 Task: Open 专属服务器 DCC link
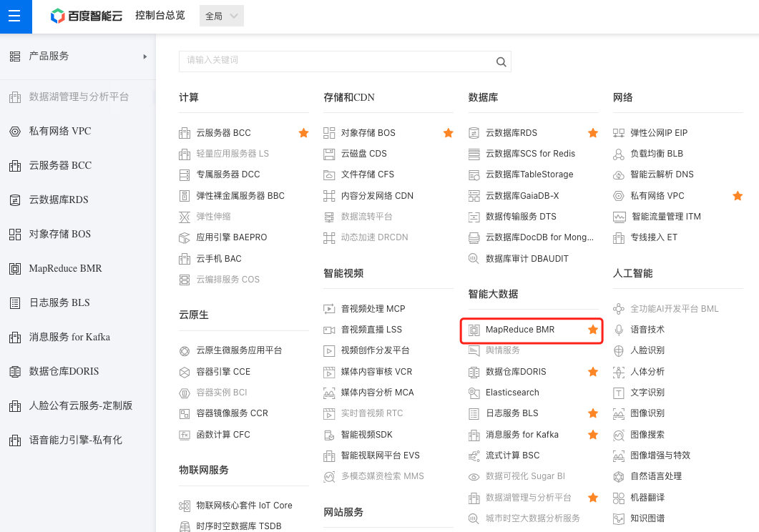pyautogui.click(x=228, y=174)
